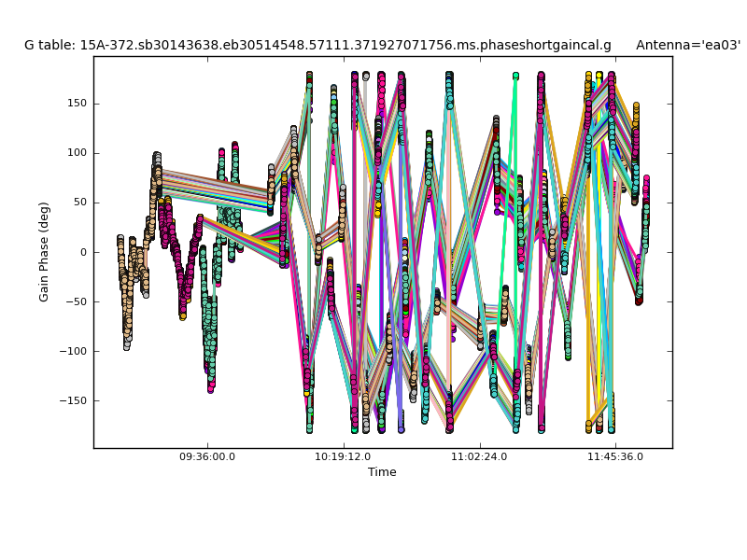This screenshot has height=560, width=747.
Task: Select the 11:02:24.0 time tick label
Action: [479, 456]
